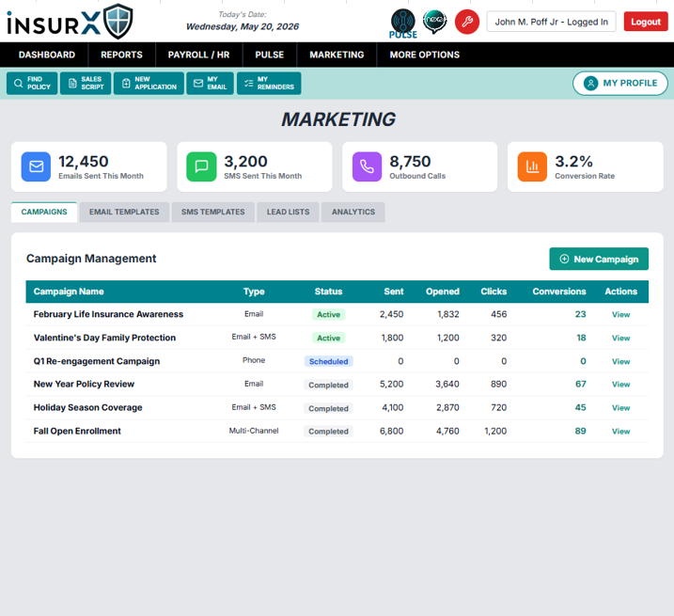
Task: Click the green SMS chat stat icon
Action: [201, 166]
